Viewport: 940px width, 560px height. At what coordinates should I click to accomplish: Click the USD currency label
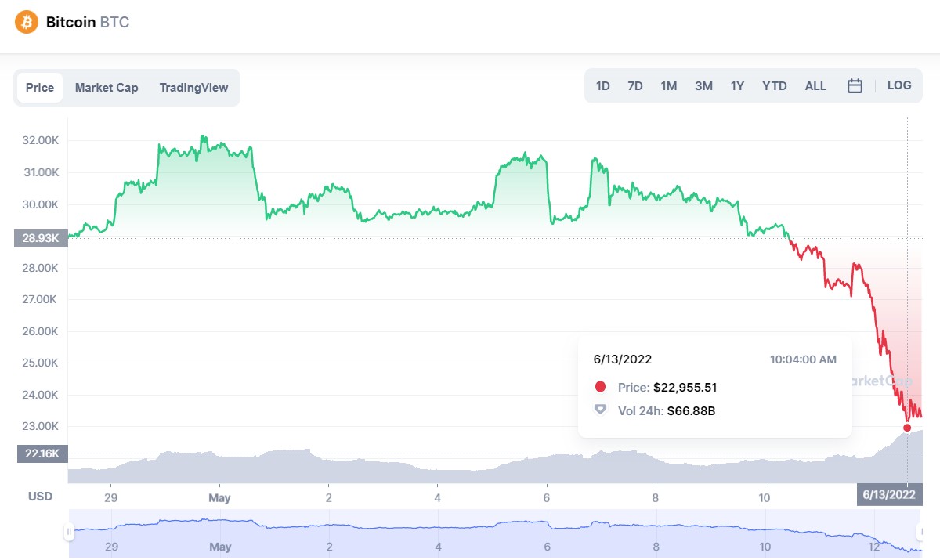coord(39,496)
